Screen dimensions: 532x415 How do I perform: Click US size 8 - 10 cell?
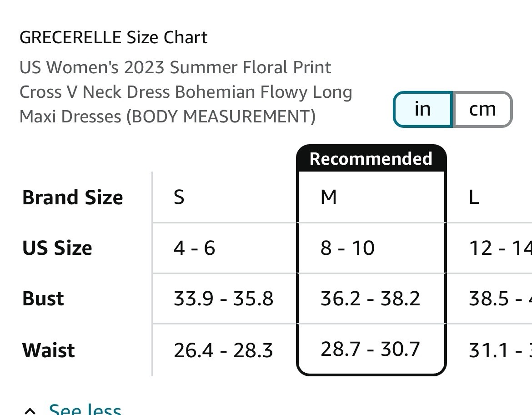point(347,248)
